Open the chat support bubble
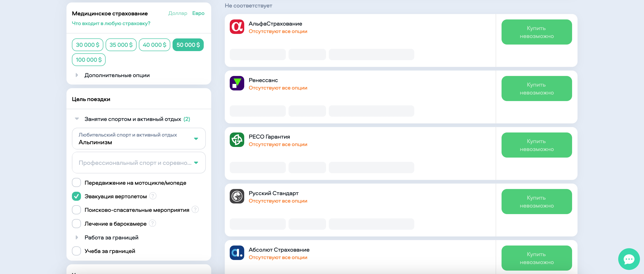This screenshot has width=644, height=274. (629, 259)
